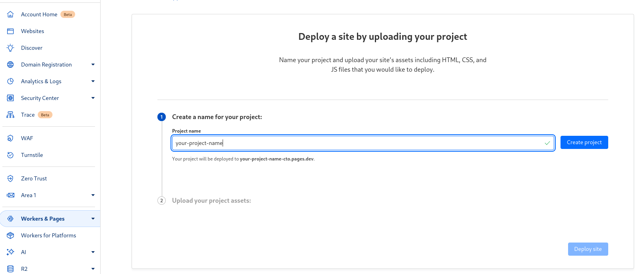Select the Trace icon in sidebar
644x274 pixels.
(10, 115)
